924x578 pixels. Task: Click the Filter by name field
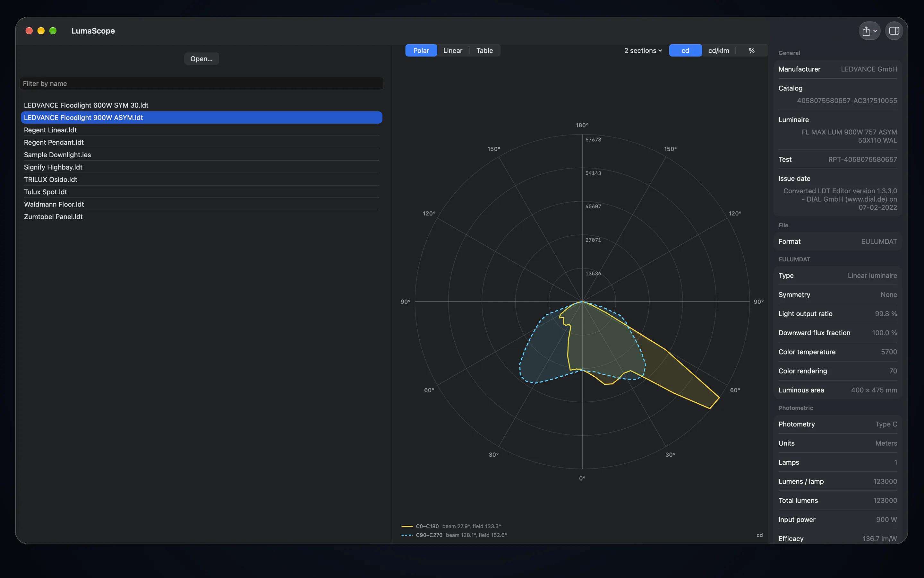tap(201, 83)
